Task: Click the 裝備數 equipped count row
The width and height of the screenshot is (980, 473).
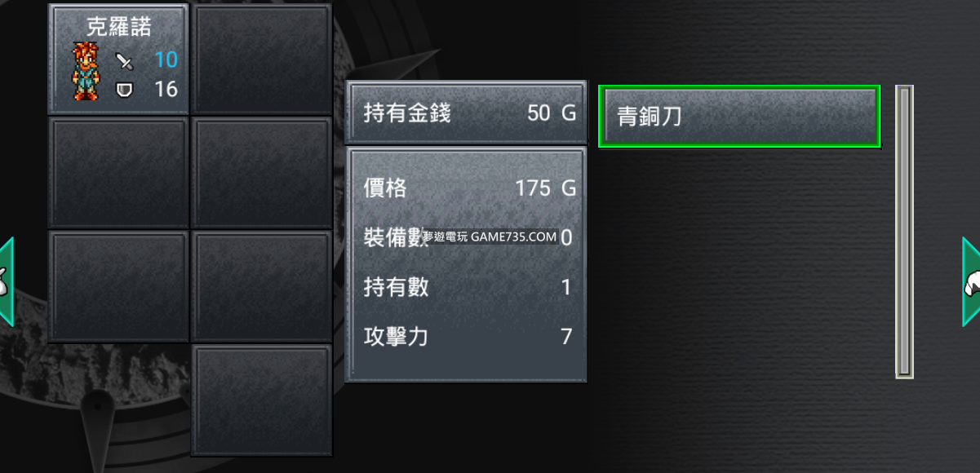Action: 469,237
